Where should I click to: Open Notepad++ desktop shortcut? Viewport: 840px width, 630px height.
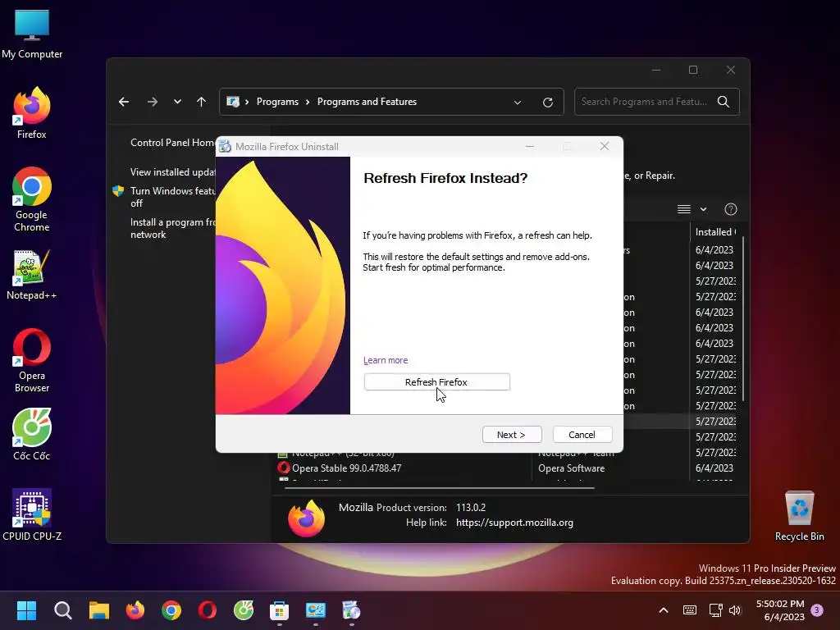point(32,275)
